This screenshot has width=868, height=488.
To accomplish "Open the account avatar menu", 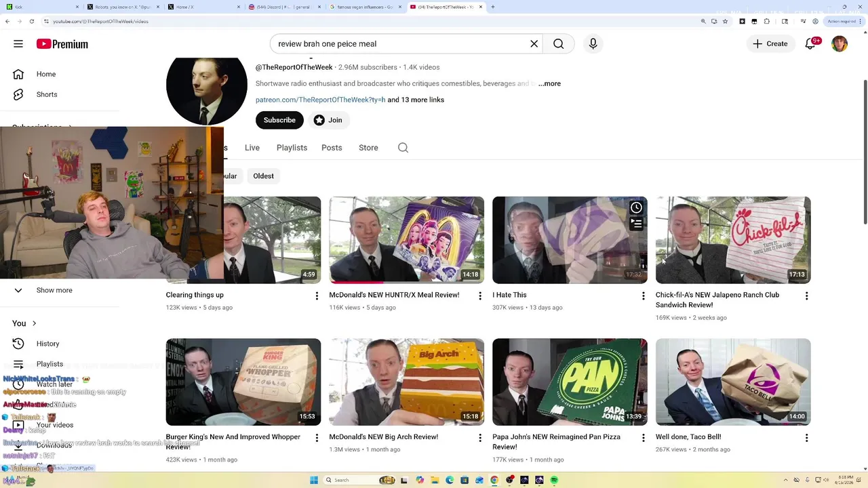I will (840, 44).
